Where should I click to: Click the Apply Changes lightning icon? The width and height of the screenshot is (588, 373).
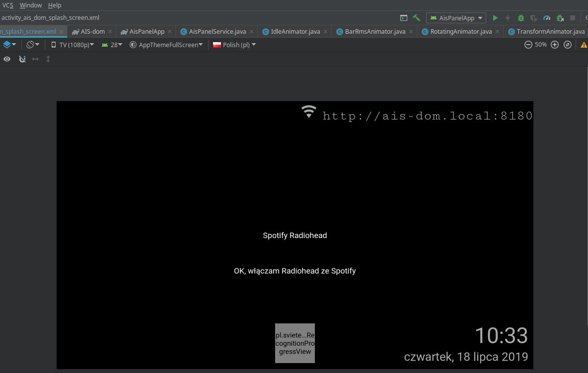[x=508, y=17]
